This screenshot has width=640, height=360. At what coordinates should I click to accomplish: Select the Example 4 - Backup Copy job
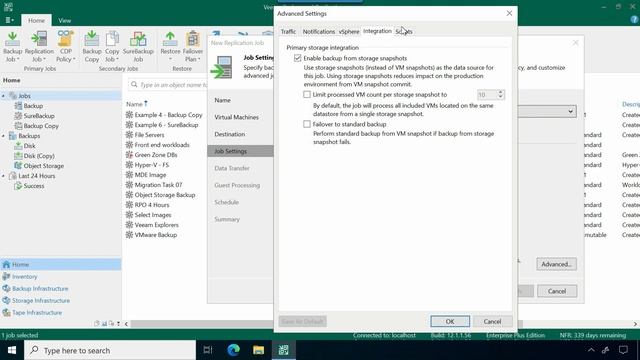168,115
